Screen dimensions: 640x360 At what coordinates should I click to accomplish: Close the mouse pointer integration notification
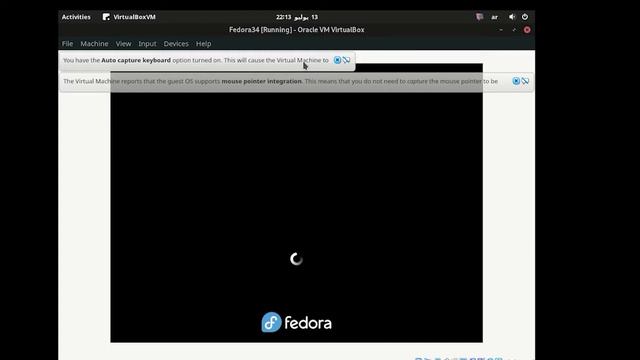click(x=516, y=81)
